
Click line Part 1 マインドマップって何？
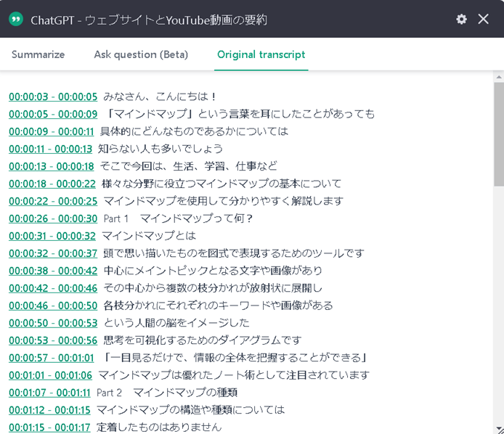(179, 218)
